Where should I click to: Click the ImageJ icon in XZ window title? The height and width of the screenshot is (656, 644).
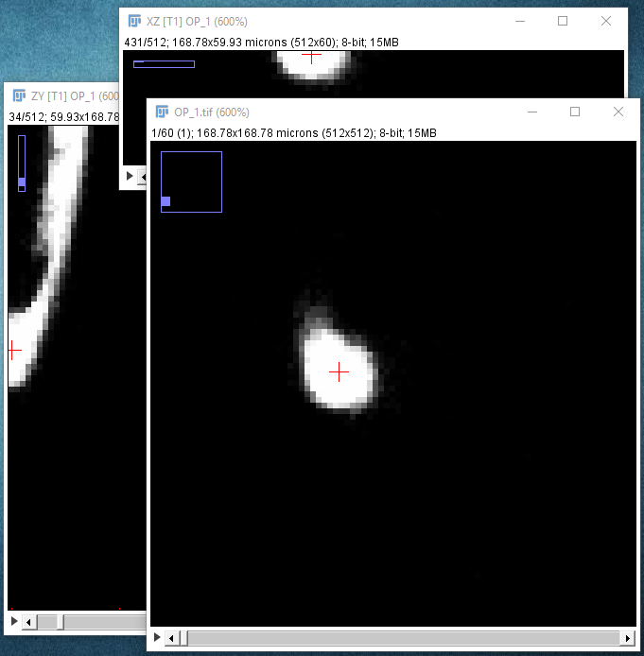click(134, 21)
